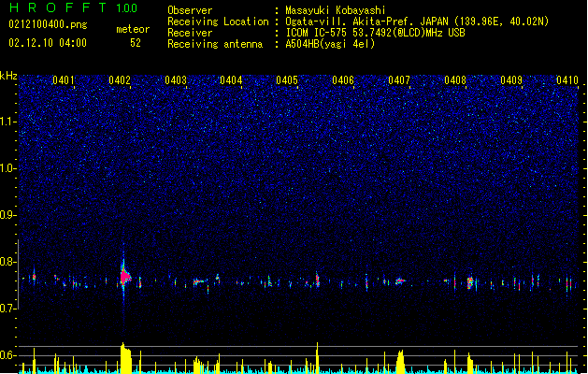Click the meteor echo cluster just past 0408
The height and width of the screenshot is (374, 588).
(x=470, y=282)
